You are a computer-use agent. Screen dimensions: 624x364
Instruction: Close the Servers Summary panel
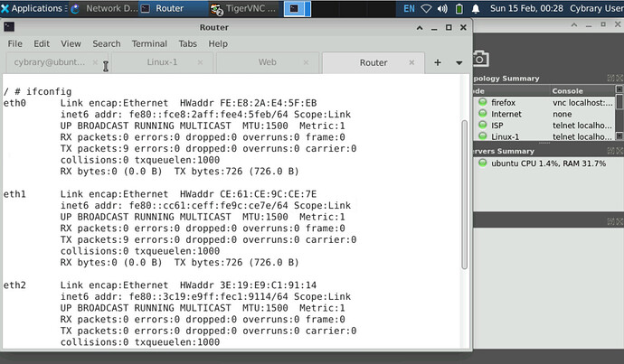620,151
